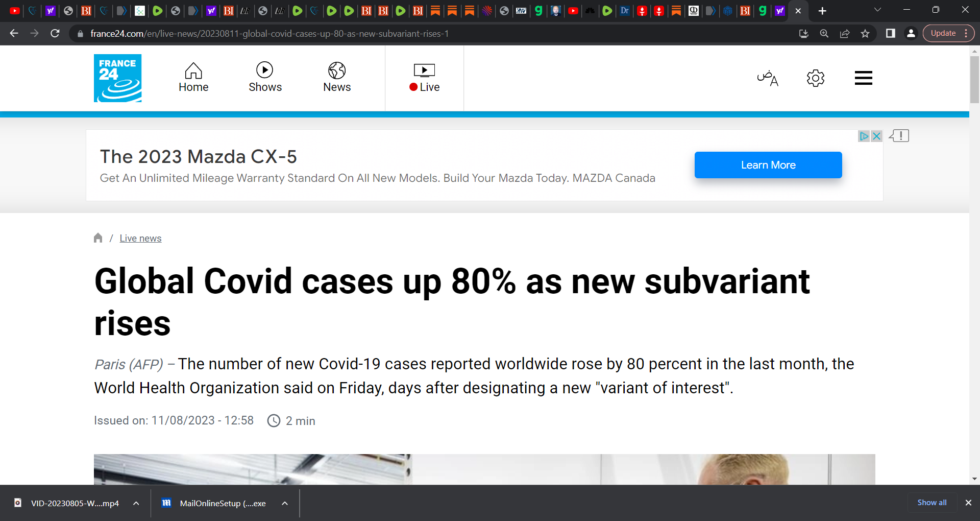
Task: Click the AdChoices info icon
Action: point(864,136)
